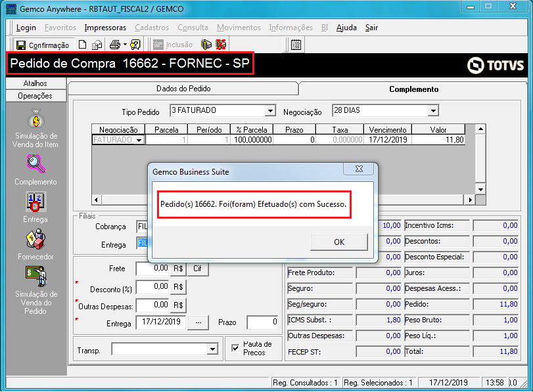Click the ICMS Subst. value 1,80
The height and width of the screenshot is (392, 533).
point(379,320)
